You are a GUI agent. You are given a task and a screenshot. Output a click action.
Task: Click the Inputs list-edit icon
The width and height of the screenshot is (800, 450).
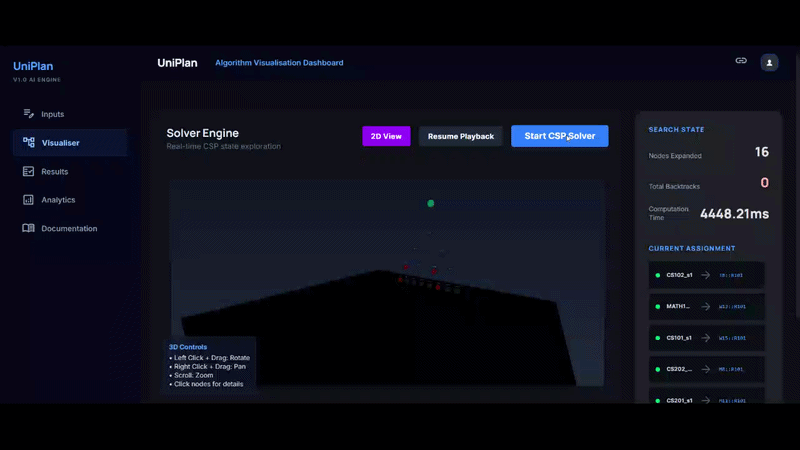(29, 114)
